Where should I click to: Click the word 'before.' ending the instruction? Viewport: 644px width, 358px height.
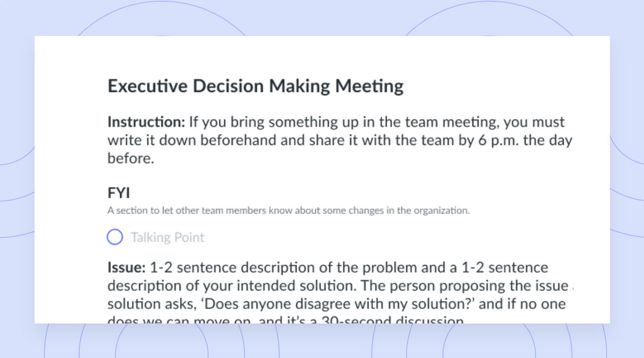(x=130, y=159)
